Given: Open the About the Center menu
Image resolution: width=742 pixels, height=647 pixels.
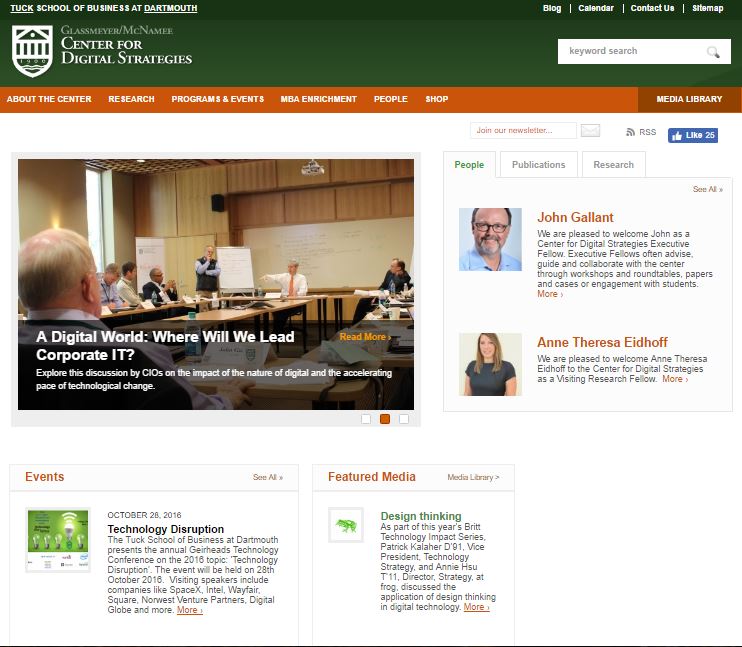Looking at the screenshot, I should [49, 99].
